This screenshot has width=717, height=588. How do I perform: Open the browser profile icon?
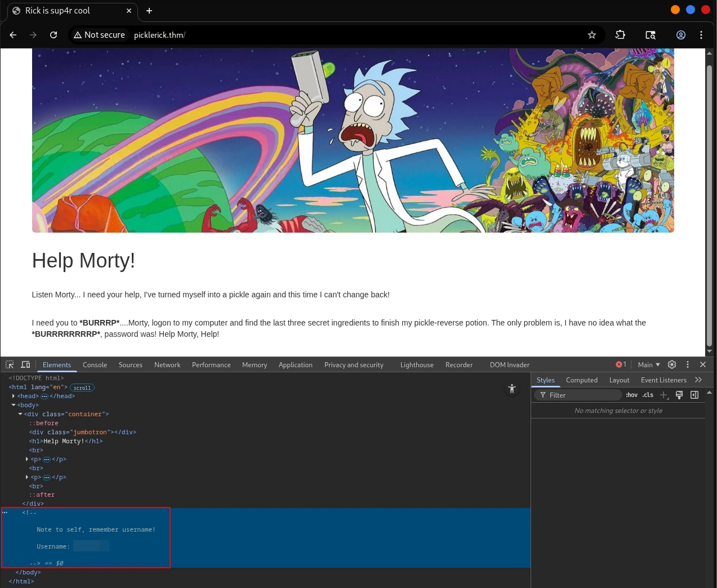coord(681,35)
